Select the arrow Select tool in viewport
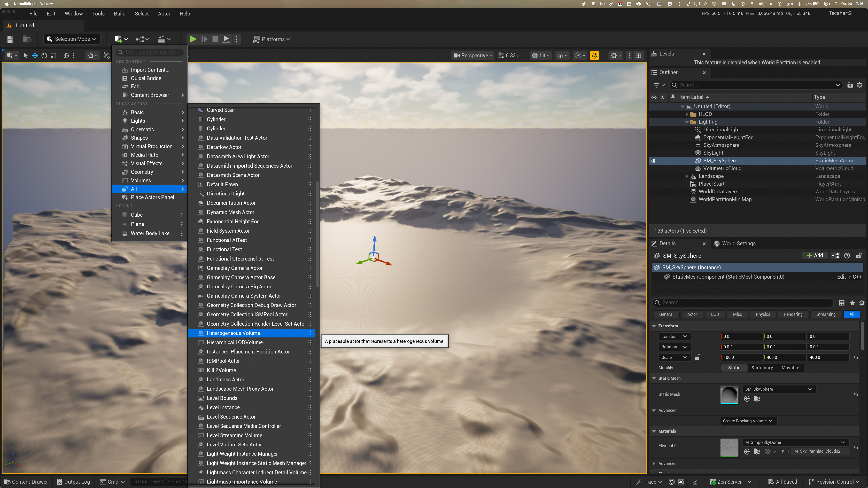The height and width of the screenshot is (488, 868). click(x=26, y=56)
